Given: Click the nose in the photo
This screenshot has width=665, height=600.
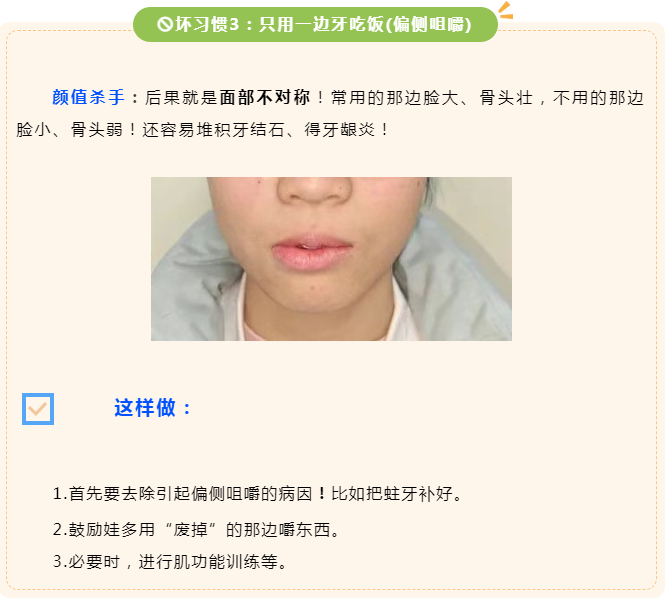Looking at the screenshot, I should point(314,191).
